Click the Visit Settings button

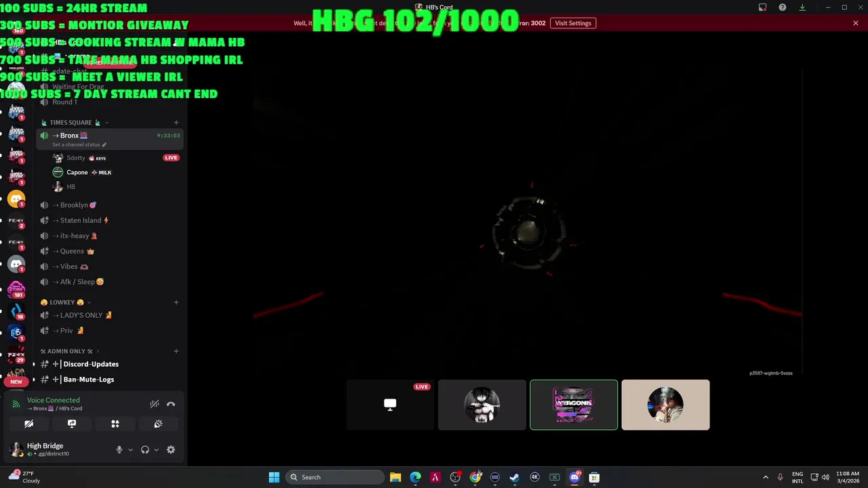point(573,23)
